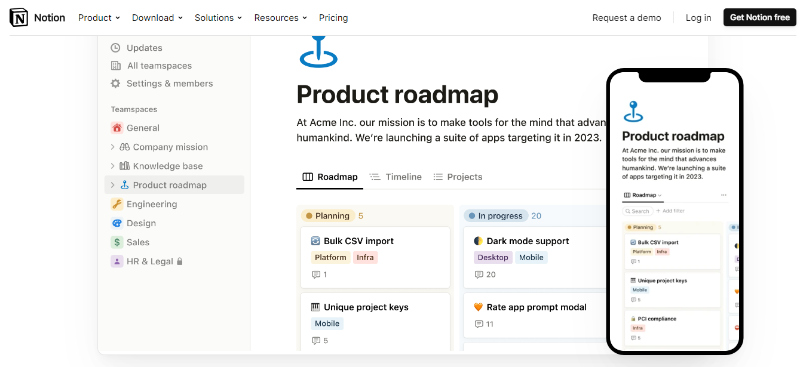Open the Request a demo link
This screenshot has width=800, height=367.
(x=627, y=18)
